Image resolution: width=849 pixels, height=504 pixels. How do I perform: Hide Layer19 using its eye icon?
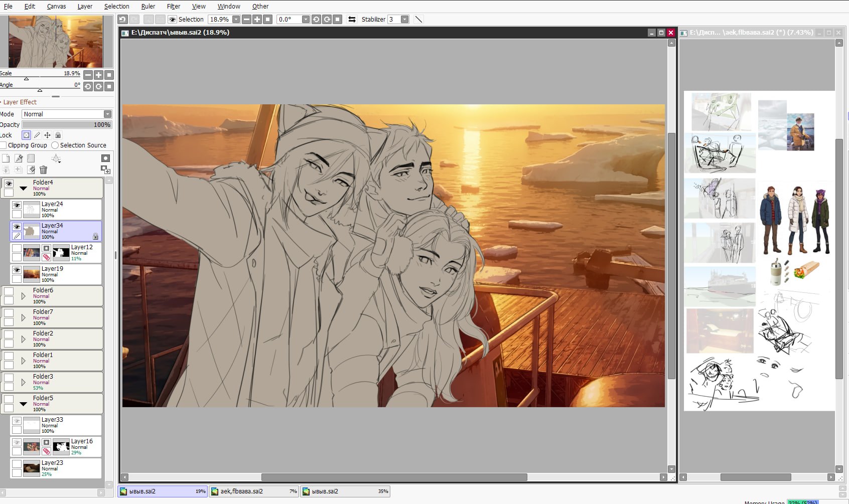tap(17, 270)
